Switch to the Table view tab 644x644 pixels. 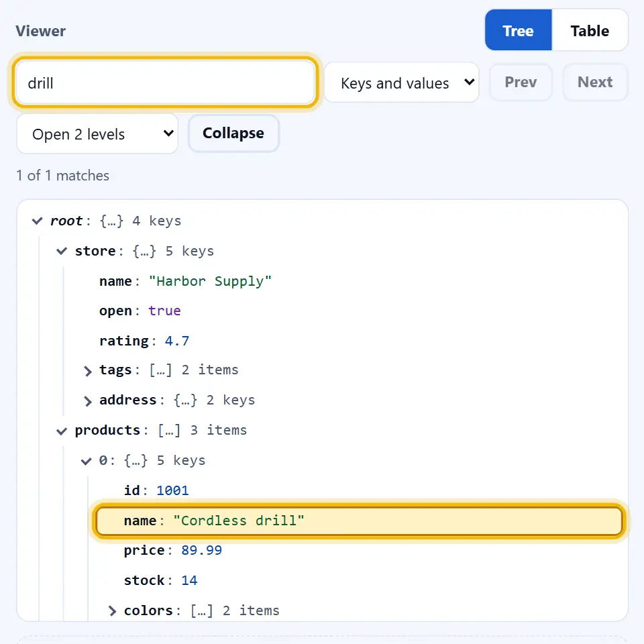pos(590,30)
